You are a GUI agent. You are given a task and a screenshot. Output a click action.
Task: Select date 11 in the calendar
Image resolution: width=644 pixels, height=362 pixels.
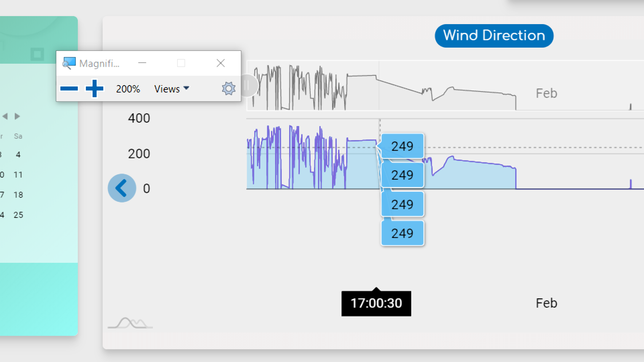coord(18,175)
